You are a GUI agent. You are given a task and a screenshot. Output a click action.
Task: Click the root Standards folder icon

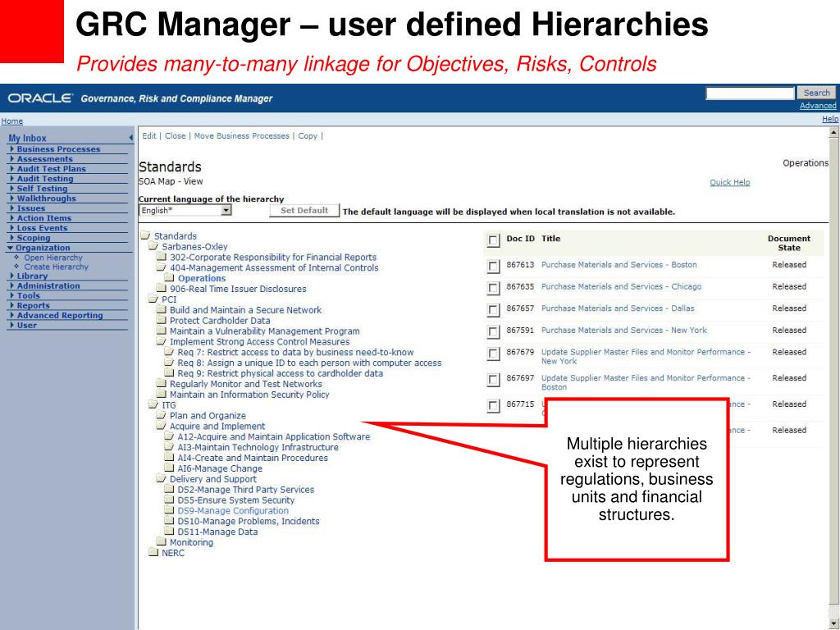146,235
